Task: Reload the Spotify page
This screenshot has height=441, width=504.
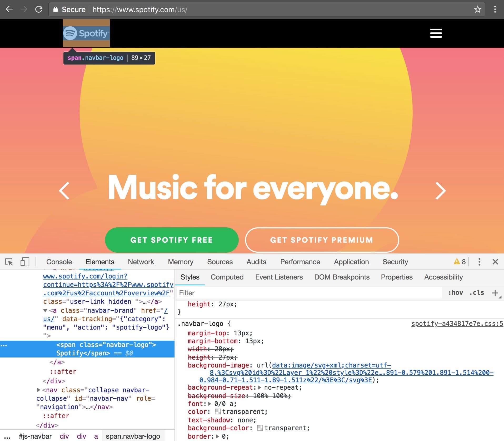Action: coord(39,9)
